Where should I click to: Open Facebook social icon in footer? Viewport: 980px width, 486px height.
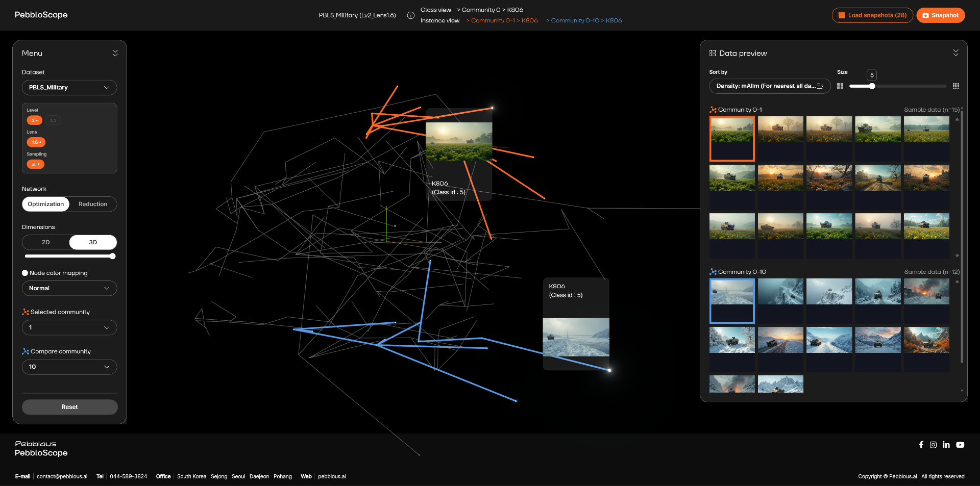[x=921, y=445]
